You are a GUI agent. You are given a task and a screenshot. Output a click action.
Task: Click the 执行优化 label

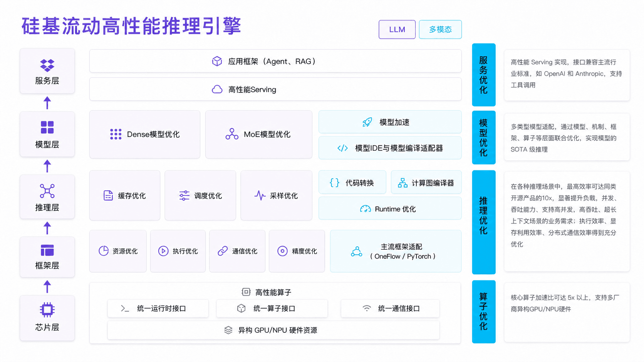point(185,251)
